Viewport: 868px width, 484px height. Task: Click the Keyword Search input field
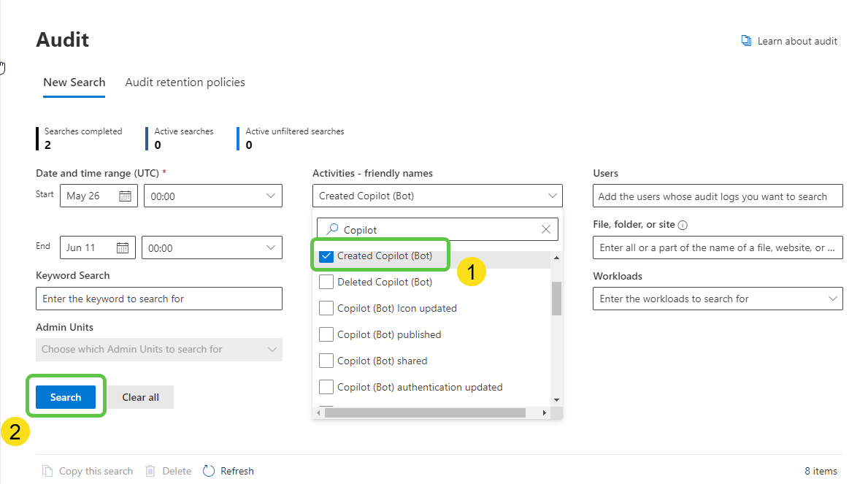pyautogui.click(x=158, y=298)
